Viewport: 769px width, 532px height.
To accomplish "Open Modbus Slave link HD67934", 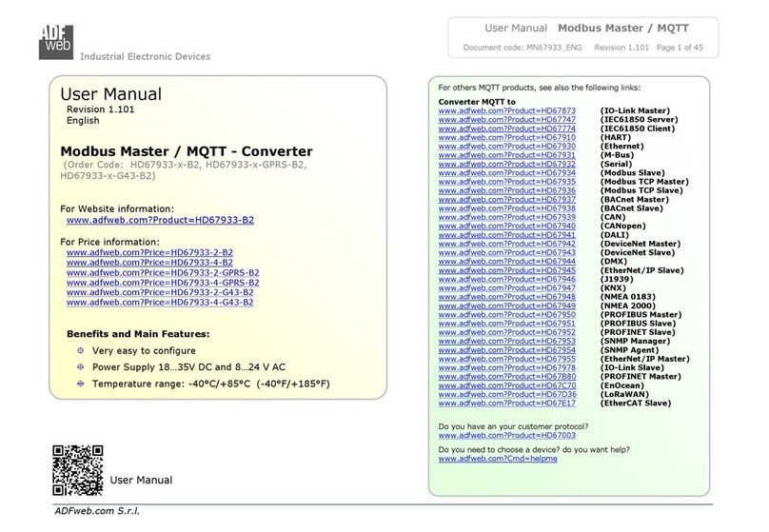I will (x=507, y=172).
